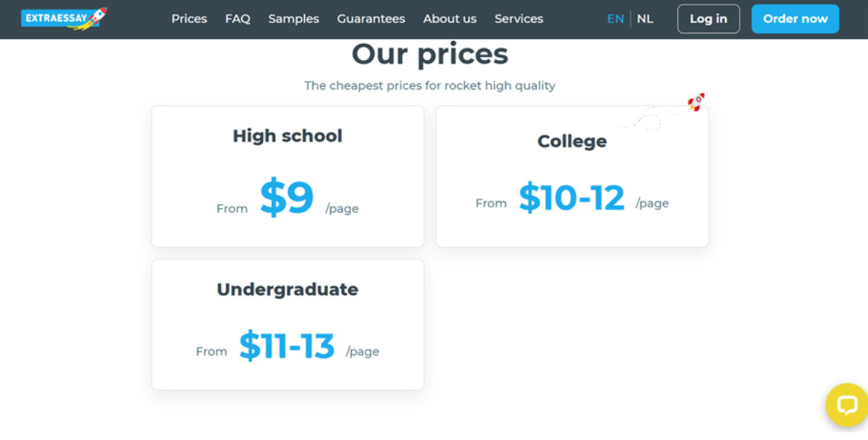
Task: Open the Samples navigation link
Action: pos(293,19)
